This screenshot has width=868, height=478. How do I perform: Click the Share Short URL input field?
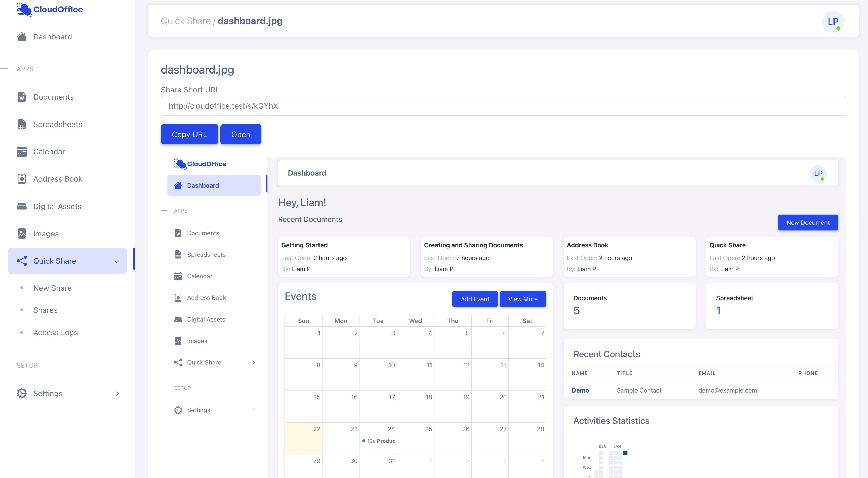coord(503,106)
